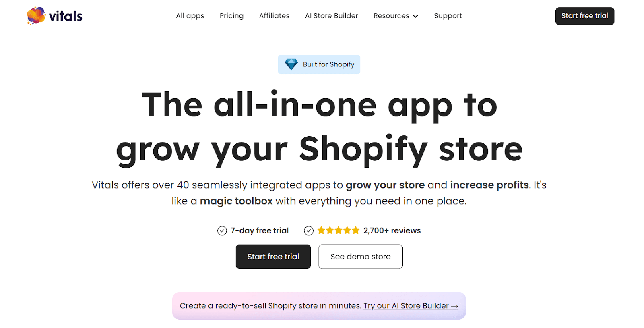The image size is (644, 328).
Task: Click the checkmark circle beside the star rating
Action: click(x=309, y=230)
